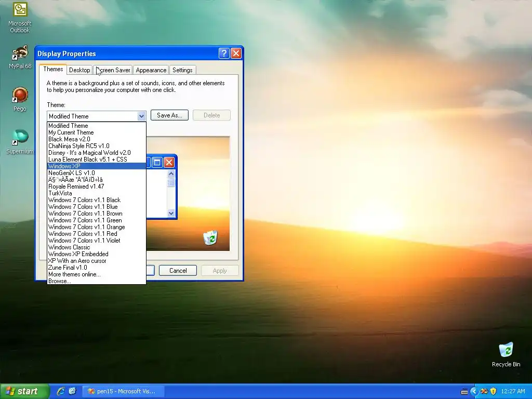The width and height of the screenshot is (532, 399).
Task: Click the keyboard icon in the system tray
Action: coord(464,392)
